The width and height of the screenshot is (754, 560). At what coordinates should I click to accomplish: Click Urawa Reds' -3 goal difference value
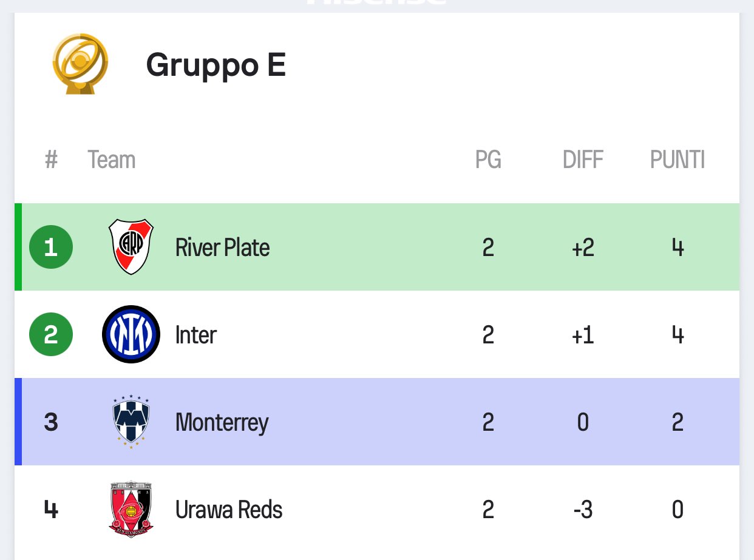[x=583, y=510]
